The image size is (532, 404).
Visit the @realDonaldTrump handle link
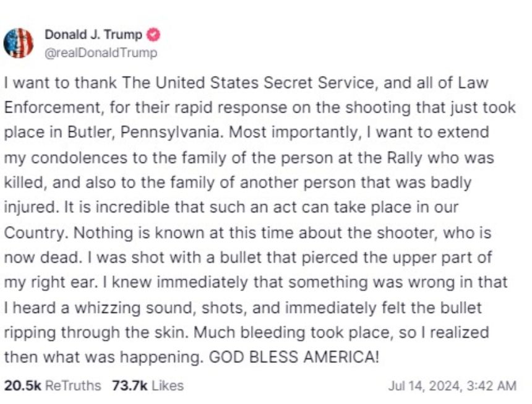click(101, 53)
